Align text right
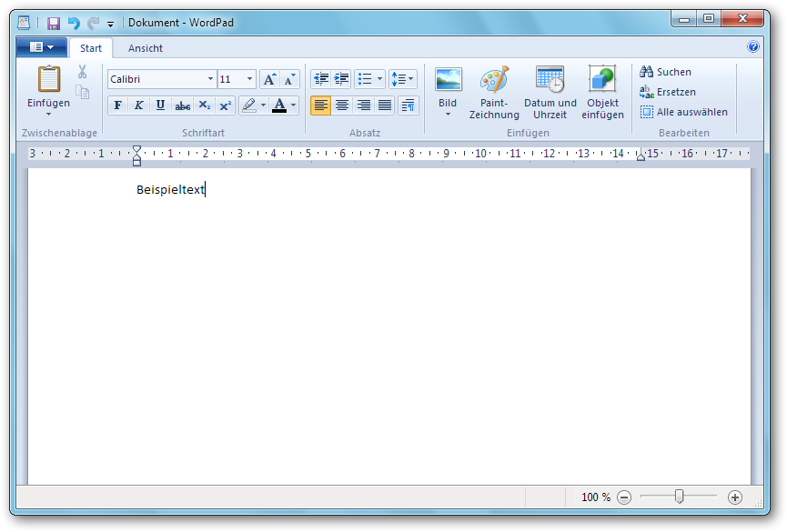 [x=363, y=105]
